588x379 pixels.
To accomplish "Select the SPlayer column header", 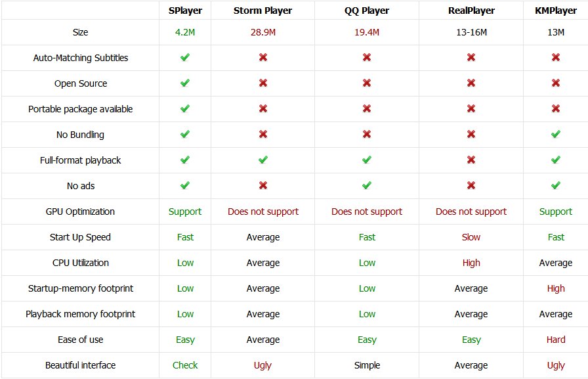I will point(185,11).
